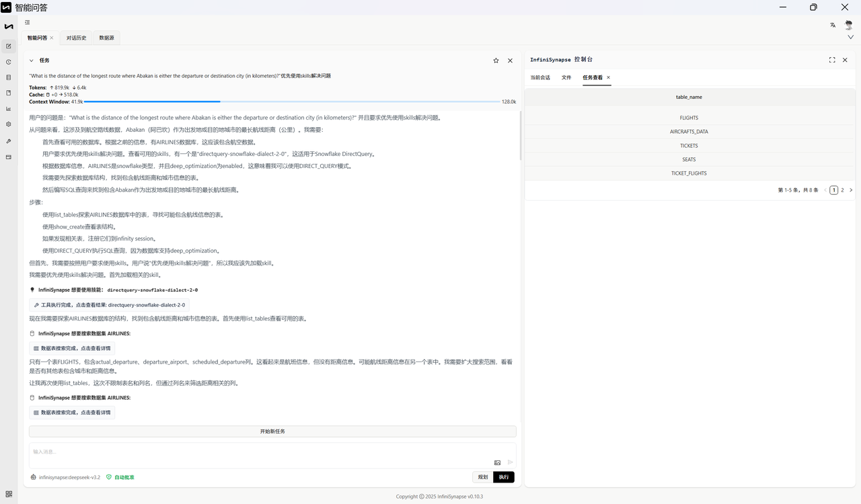This screenshot has height=504, width=861.
Task: Collapse the sidebar menu with the fold icon
Action: tap(28, 22)
